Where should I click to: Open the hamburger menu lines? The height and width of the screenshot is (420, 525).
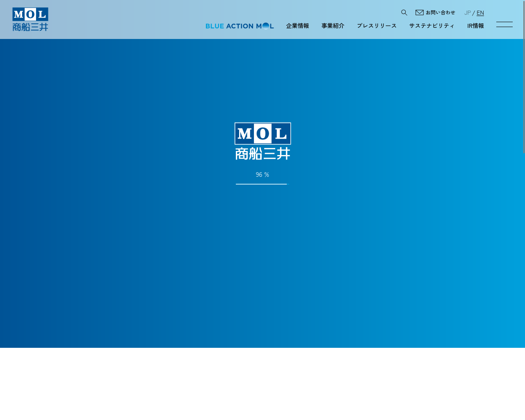point(504,25)
